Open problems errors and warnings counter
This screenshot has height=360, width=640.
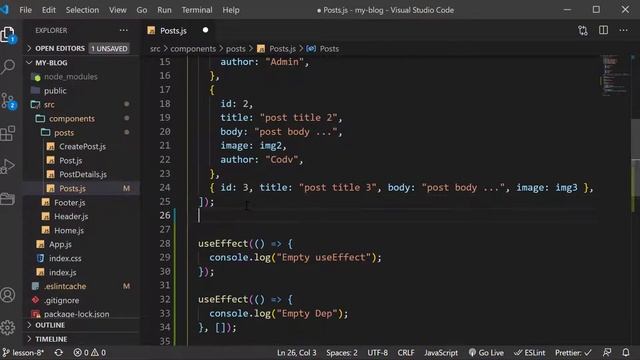tap(90, 353)
